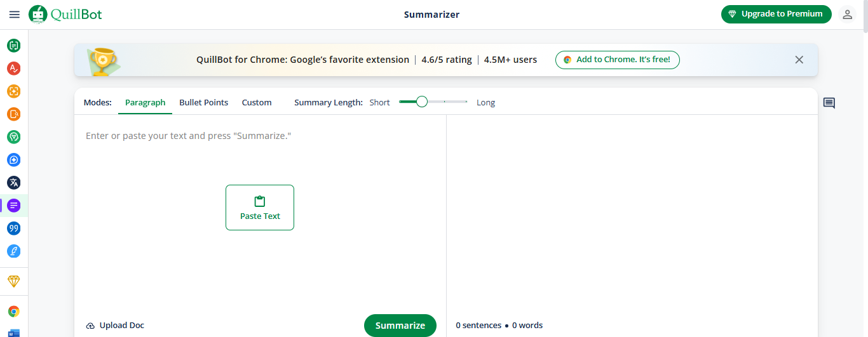
Task: Click Upload Doc
Action: click(x=115, y=326)
